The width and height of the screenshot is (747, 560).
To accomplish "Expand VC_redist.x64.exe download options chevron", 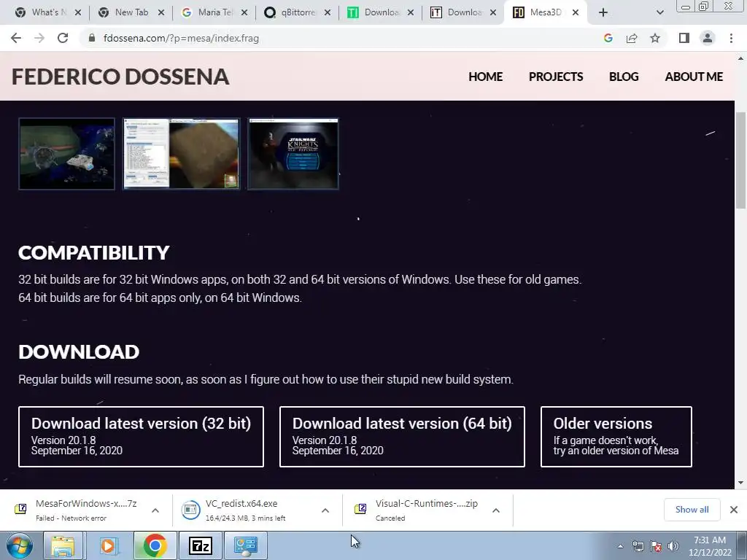I will (325, 510).
